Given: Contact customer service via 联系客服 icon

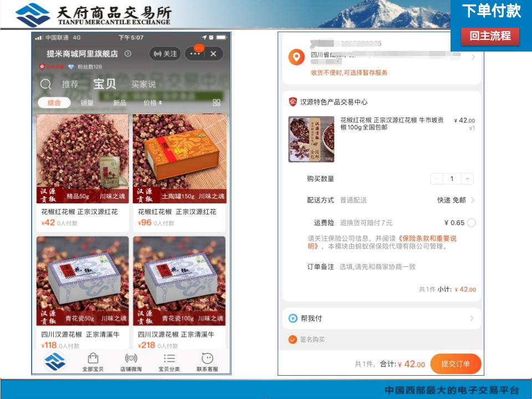Looking at the screenshot, I should coord(207,362).
